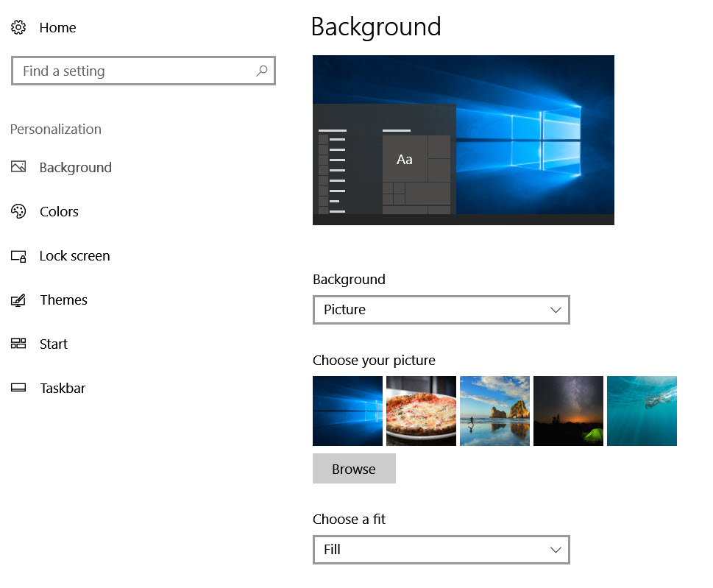Click the Background picture icon in sidebar

tap(18, 167)
